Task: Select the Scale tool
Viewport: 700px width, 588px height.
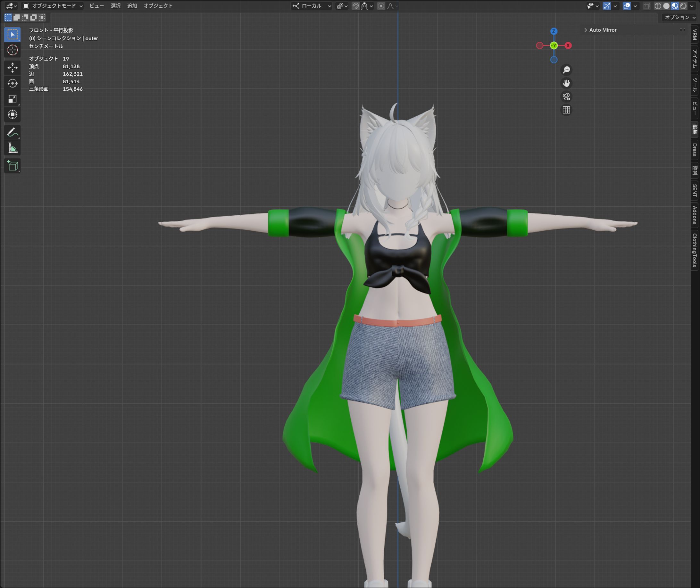Action: 12,99
